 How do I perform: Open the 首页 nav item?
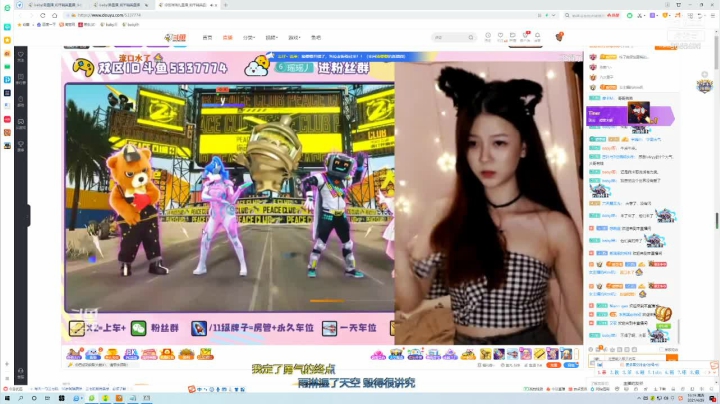point(207,38)
